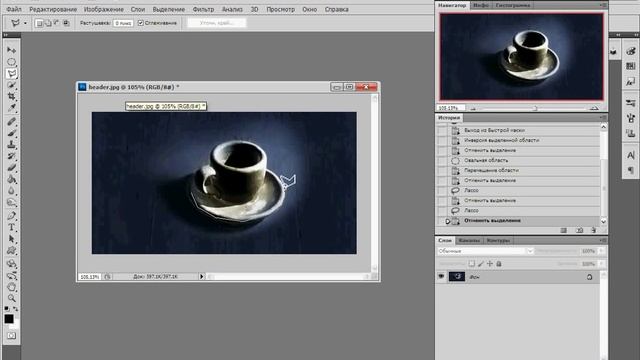Select the 3D Orbit tool
This screenshot has width=640, height=360.
(11, 276)
